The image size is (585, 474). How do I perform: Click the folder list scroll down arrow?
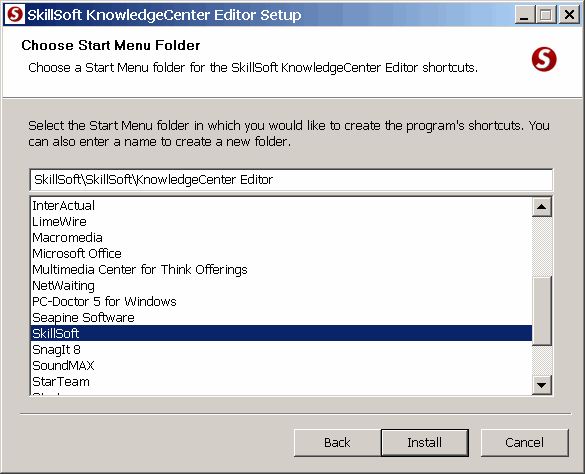[x=542, y=384]
